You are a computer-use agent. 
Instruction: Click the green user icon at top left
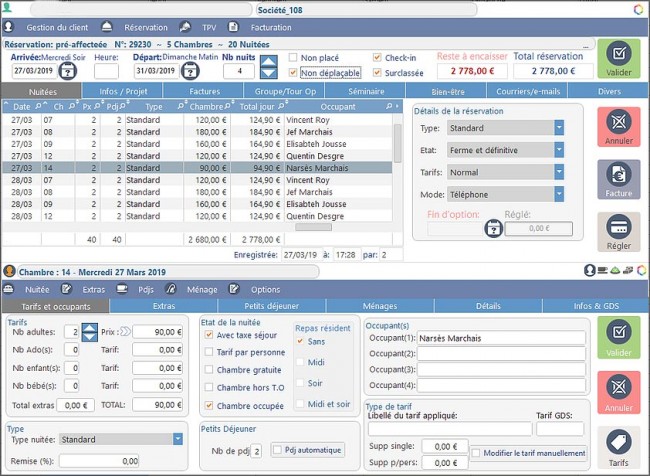(7, 7)
